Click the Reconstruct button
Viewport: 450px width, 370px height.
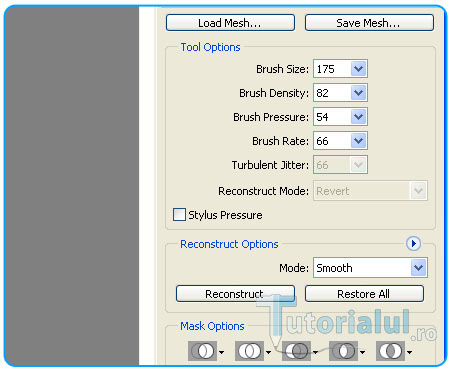click(235, 294)
